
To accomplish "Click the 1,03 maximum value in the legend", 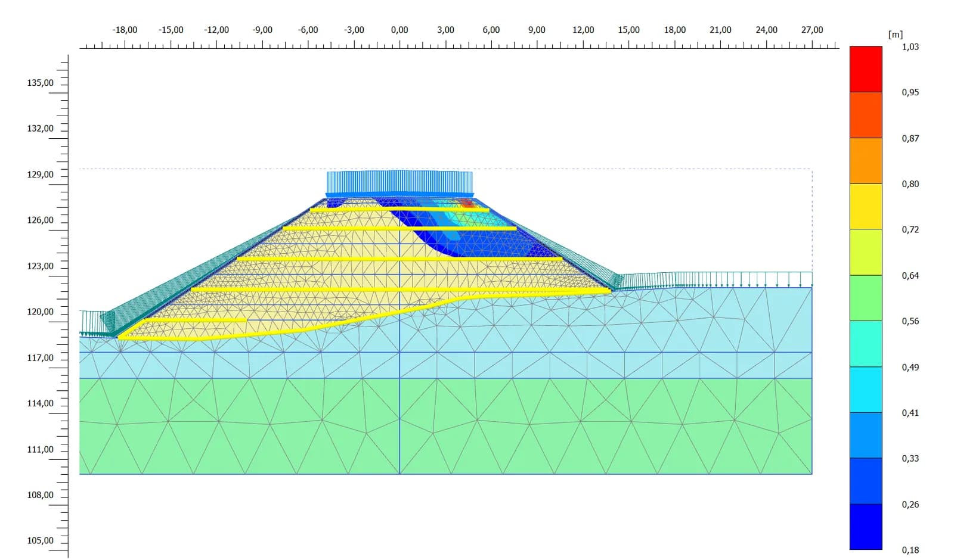I will click(910, 46).
